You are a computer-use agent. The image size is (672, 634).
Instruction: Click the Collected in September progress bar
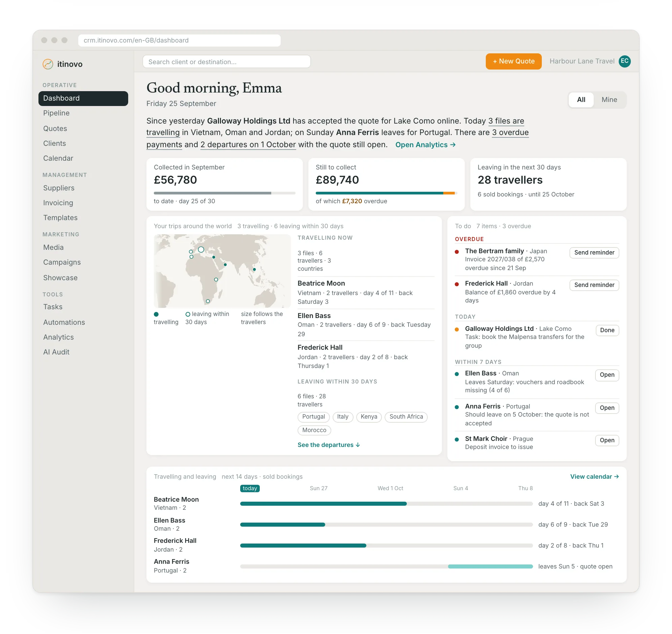(224, 193)
